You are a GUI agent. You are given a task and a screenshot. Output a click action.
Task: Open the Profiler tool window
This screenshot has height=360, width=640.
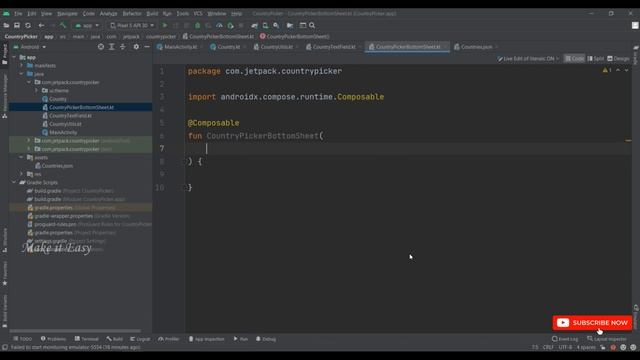tap(169, 339)
